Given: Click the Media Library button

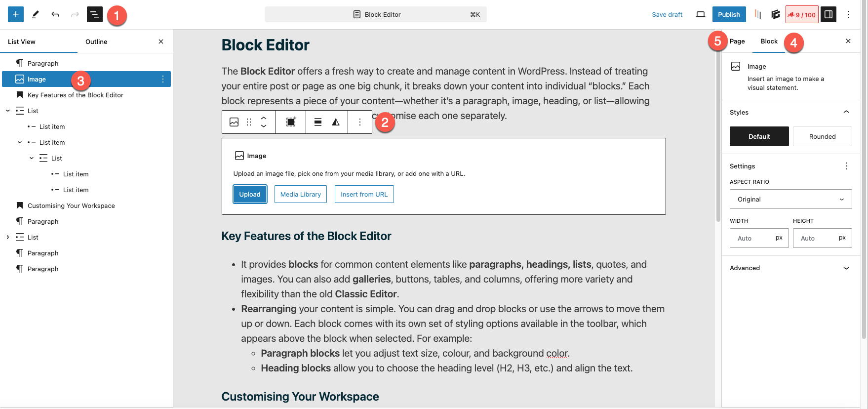Looking at the screenshot, I should pyautogui.click(x=300, y=194).
